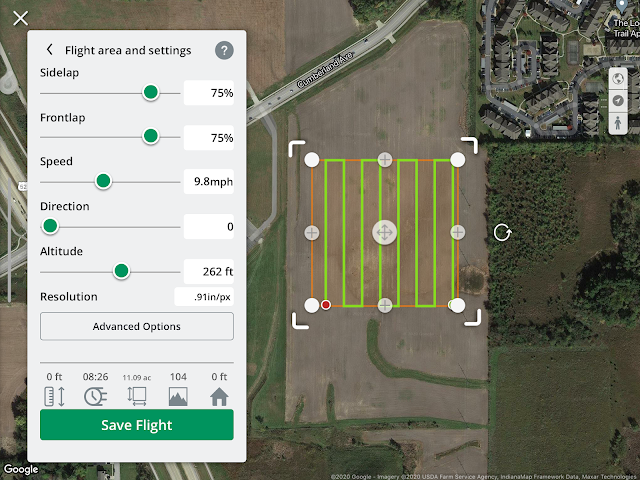The width and height of the screenshot is (640, 480).
Task: Open help via the question mark icon
Action: [224, 50]
